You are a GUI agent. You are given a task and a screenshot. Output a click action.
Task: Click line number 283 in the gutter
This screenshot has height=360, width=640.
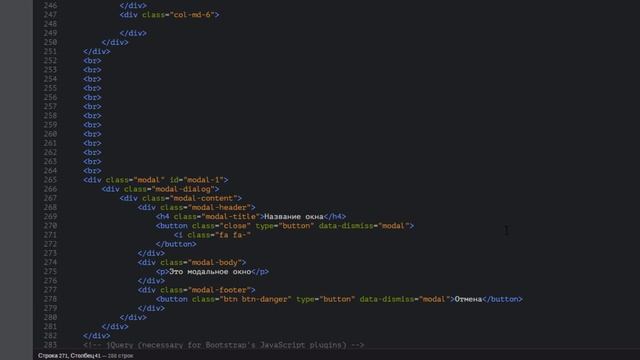pos(50,345)
